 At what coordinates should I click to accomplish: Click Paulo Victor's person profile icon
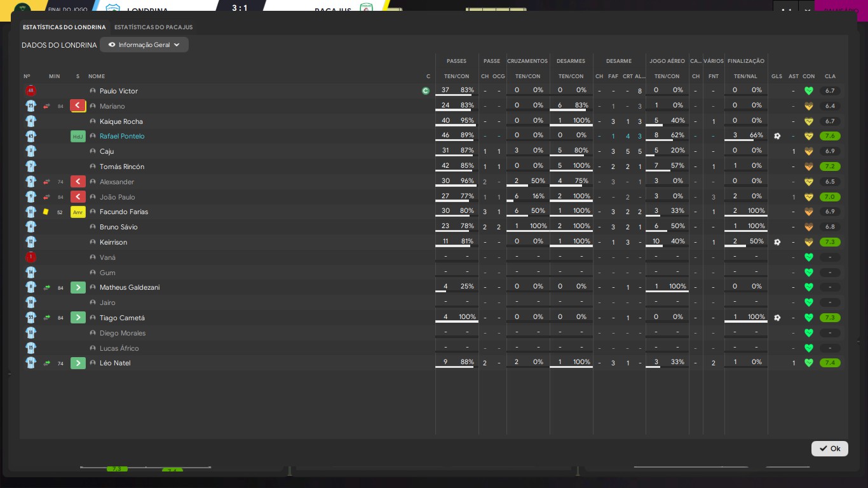93,91
